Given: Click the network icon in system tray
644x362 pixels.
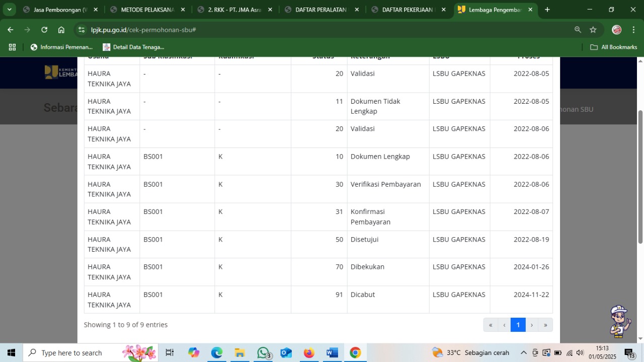Looking at the screenshot, I should 570,353.
